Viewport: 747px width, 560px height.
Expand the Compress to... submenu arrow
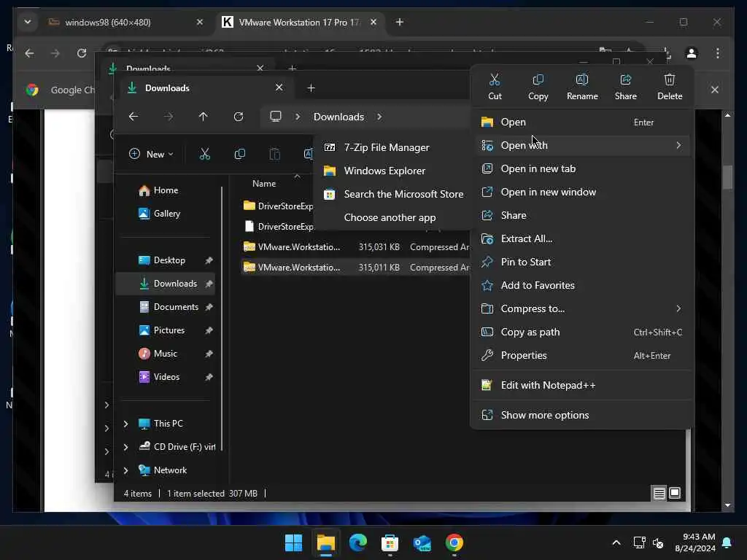point(678,308)
